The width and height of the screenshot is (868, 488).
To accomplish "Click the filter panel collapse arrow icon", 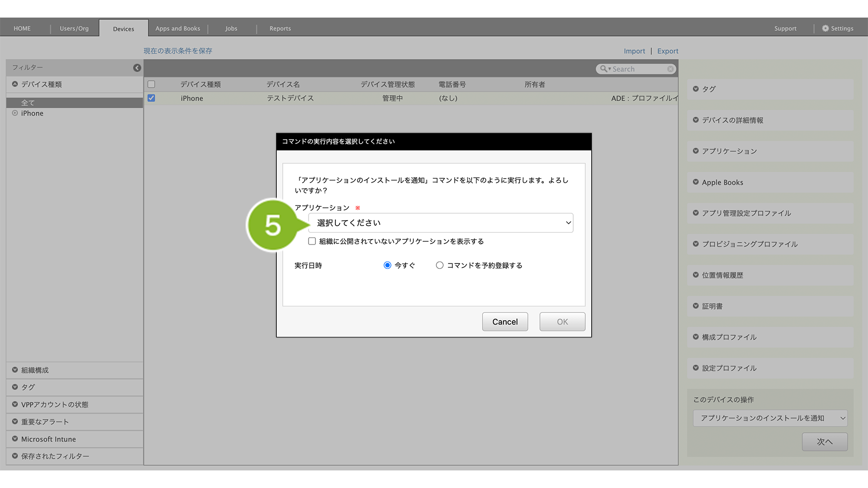I will click(x=137, y=68).
